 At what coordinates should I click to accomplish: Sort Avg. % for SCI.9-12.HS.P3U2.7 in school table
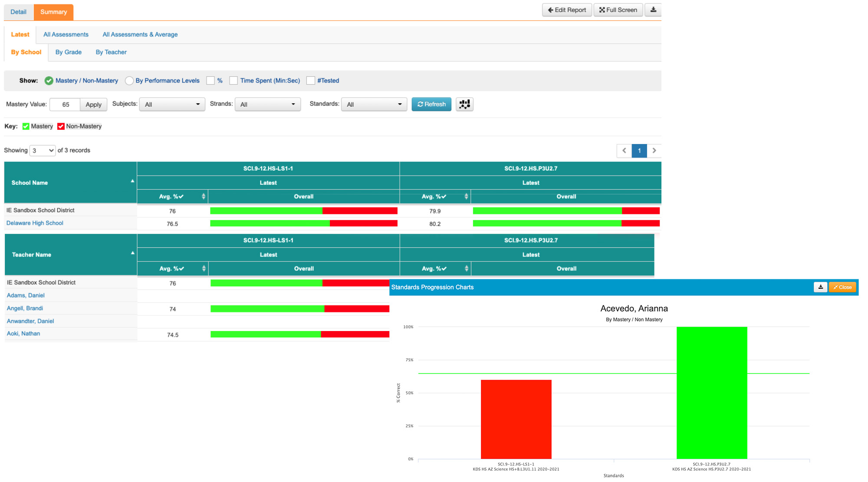tap(466, 197)
